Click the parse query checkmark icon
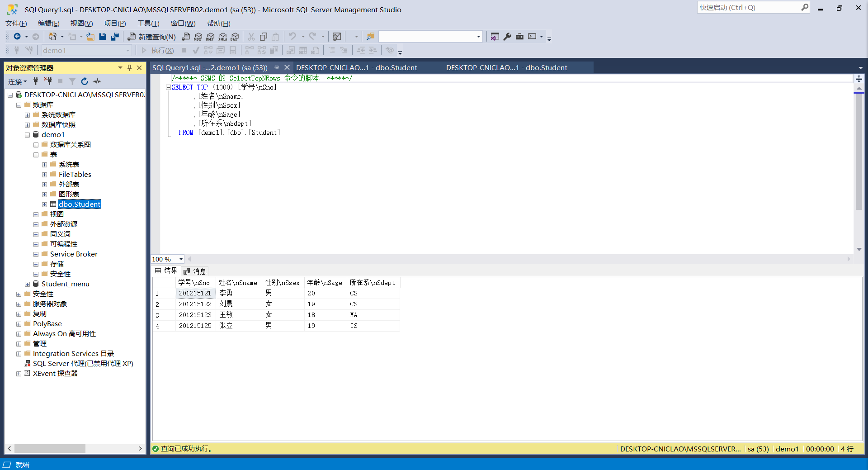The height and width of the screenshot is (470, 868). point(196,50)
